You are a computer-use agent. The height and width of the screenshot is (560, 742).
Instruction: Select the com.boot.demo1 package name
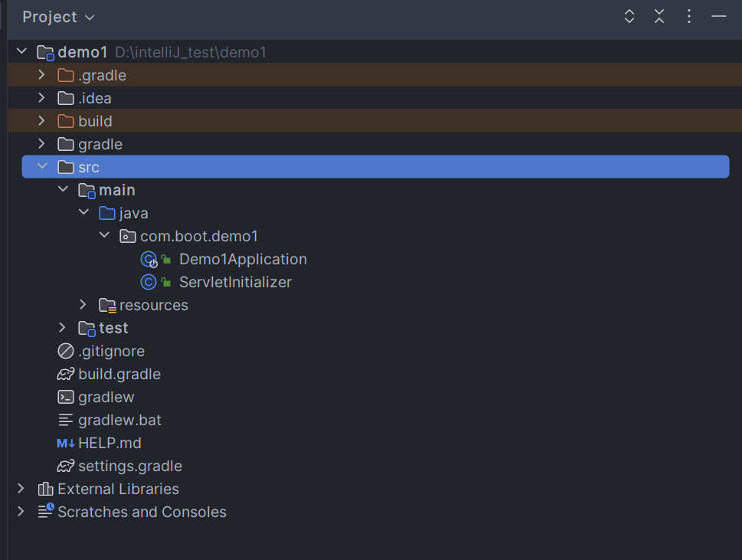coord(199,236)
